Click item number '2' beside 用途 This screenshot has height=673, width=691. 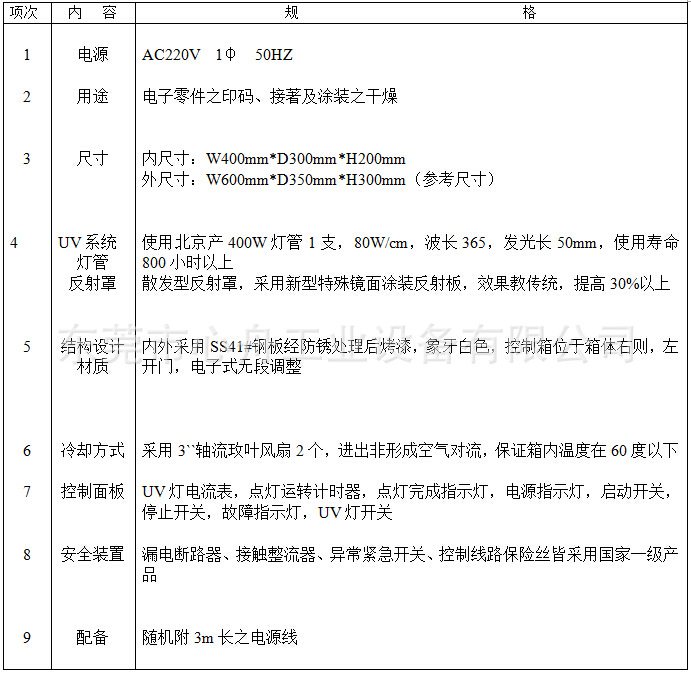pos(27,97)
